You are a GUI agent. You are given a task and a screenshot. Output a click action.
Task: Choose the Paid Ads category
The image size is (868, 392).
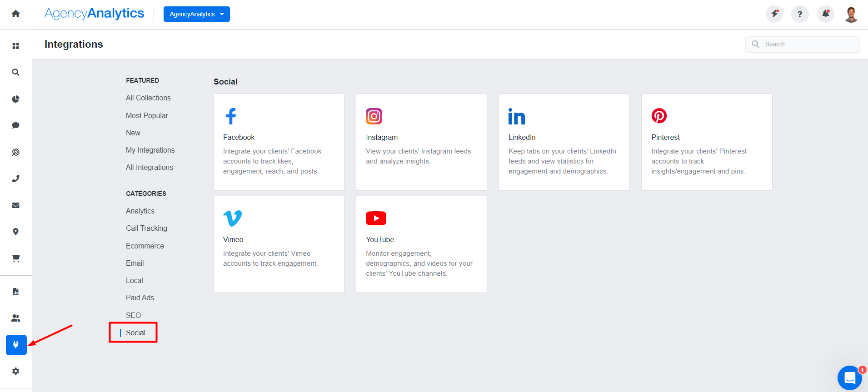(x=140, y=298)
